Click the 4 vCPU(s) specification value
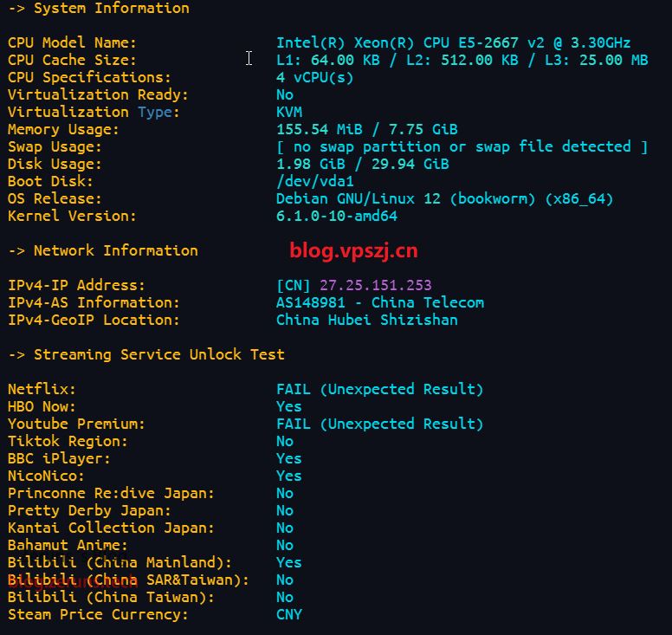 coord(315,77)
